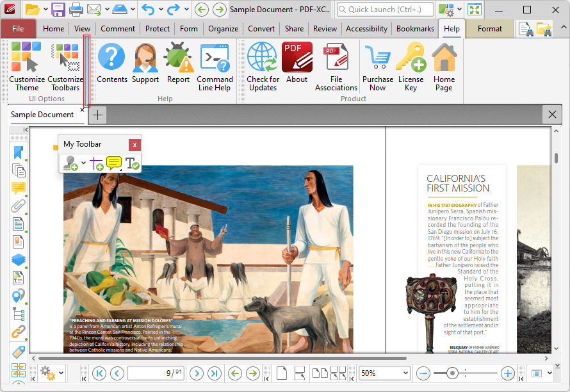The height and width of the screenshot is (392, 570).
Task: Open the License Key dialog
Action: click(x=411, y=67)
